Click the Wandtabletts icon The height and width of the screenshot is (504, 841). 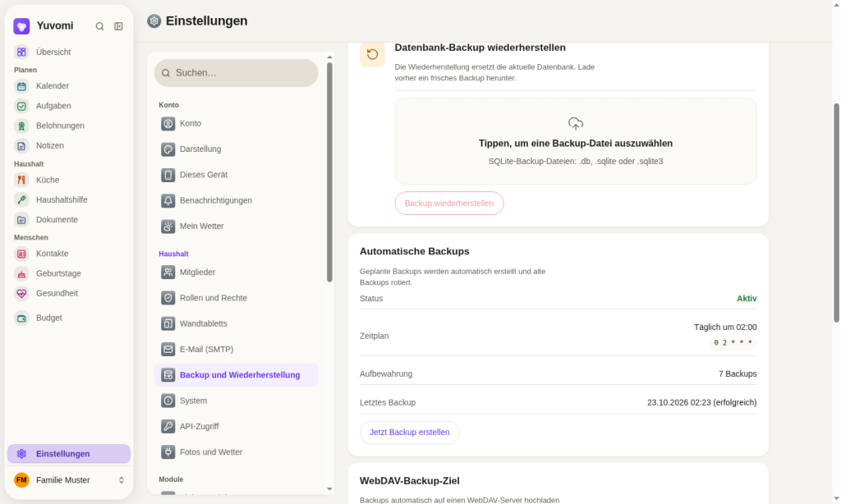[168, 324]
